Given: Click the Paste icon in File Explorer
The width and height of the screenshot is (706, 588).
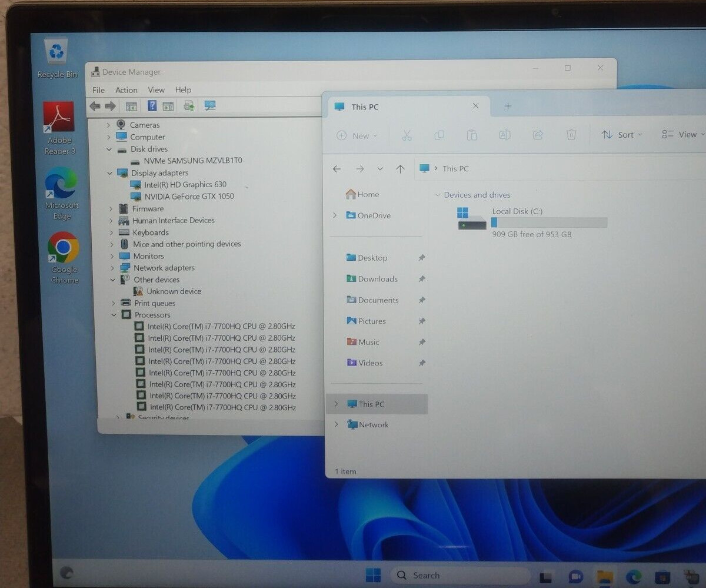Looking at the screenshot, I should pos(472,135).
